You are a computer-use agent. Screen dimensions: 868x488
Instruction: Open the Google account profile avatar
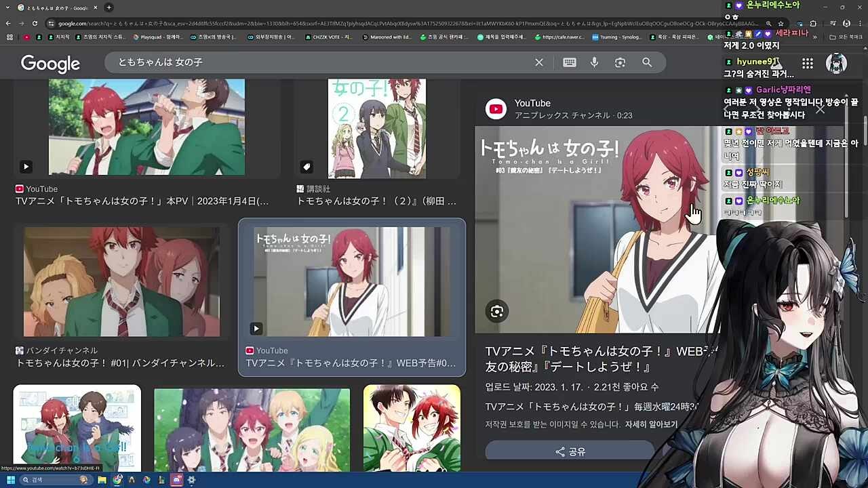pyautogui.click(x=836, y=63)
